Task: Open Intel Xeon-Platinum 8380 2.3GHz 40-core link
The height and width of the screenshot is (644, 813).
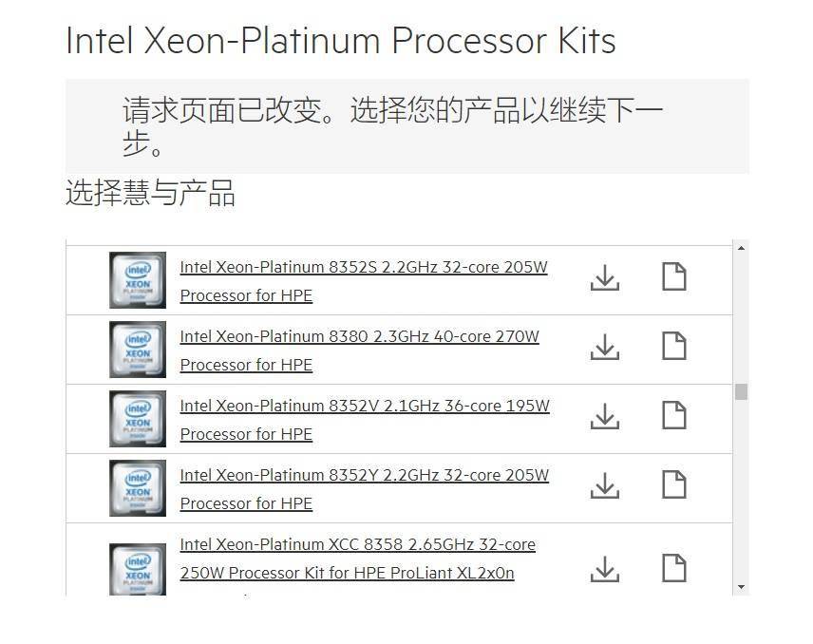Action: coord(359,336)
